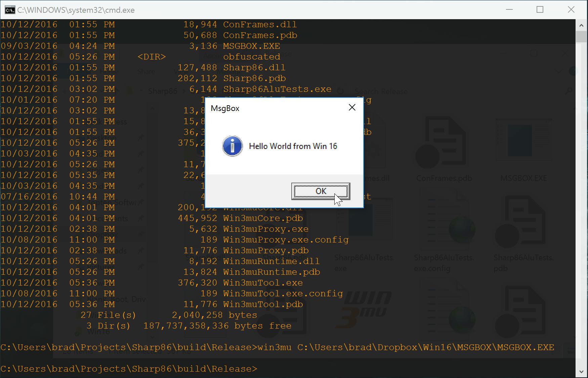The width and height of the screenshot is (588, 378).
Task: Maximize the cmd.exe window
Action: point(540,10)
